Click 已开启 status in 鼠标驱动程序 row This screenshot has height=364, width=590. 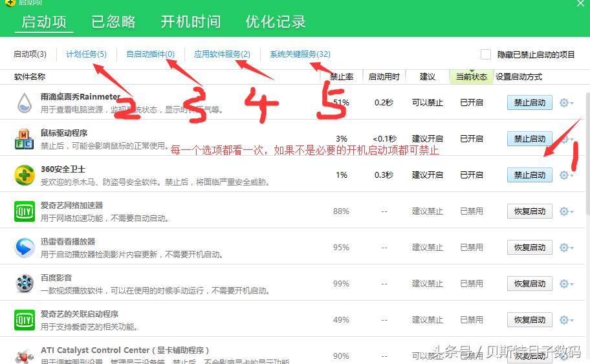tap(472, 139)
